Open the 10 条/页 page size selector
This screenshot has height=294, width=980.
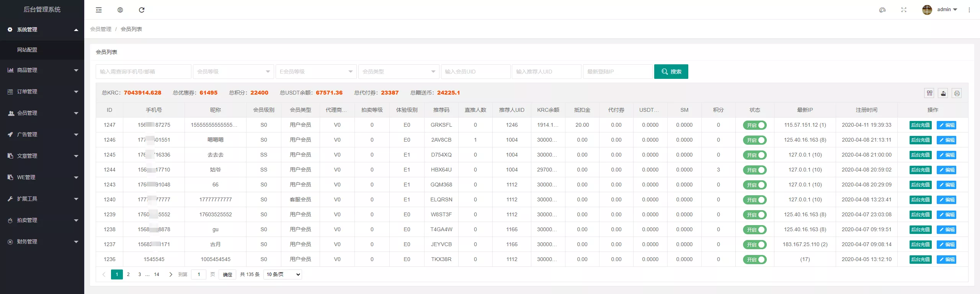[x=283, y=274]
